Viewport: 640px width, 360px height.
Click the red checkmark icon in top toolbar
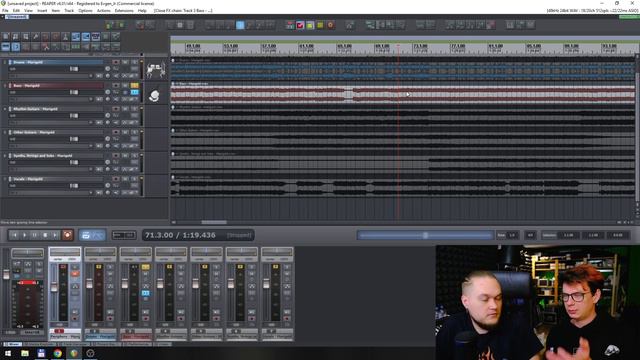tap(300, 25)
